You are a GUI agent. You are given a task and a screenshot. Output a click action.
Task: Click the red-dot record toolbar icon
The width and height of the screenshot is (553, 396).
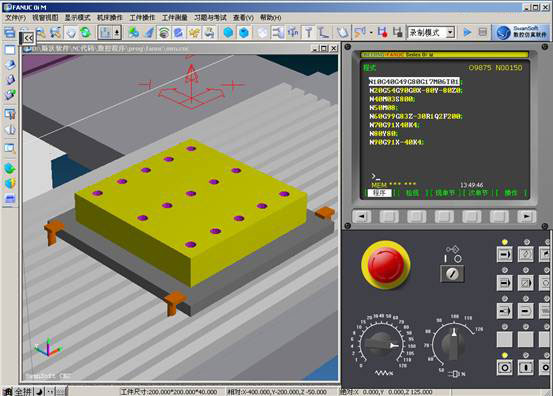click(x=382, y=32)
